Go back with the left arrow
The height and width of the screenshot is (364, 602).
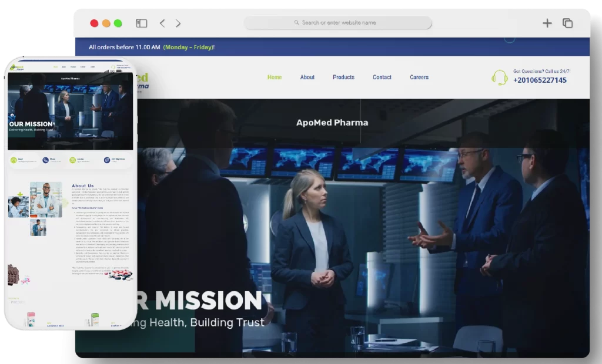tap(162, 23)
